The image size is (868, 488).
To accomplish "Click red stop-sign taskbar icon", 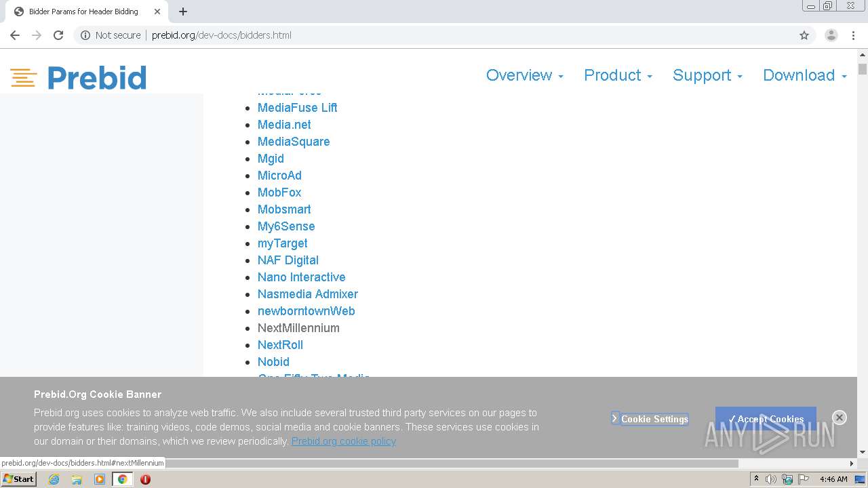I will (x=145, y=479).
